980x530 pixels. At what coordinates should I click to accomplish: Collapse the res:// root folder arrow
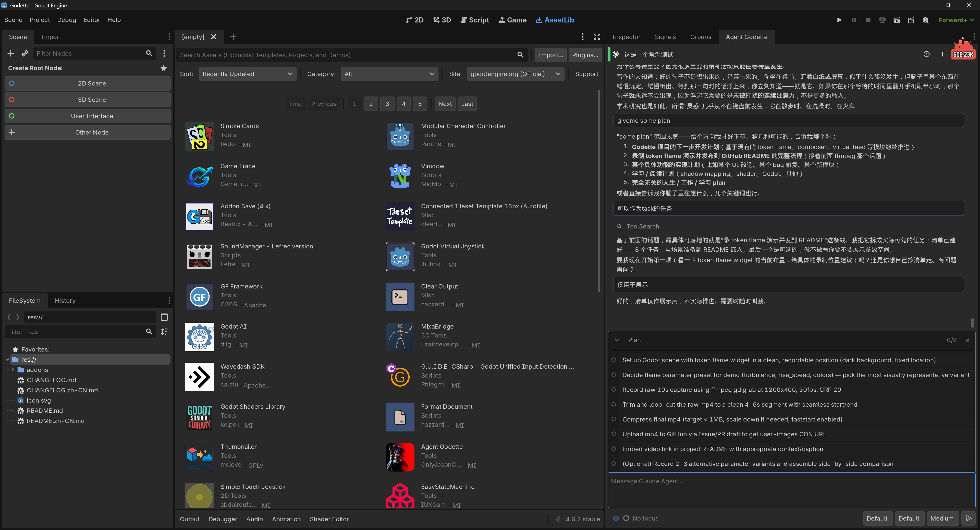[x=7, y=359]
